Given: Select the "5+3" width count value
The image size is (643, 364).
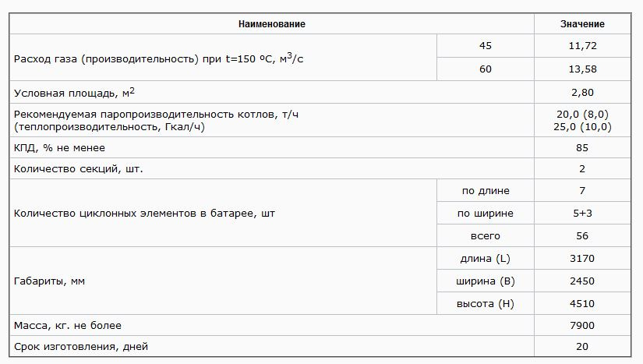Looking at the screenshot, I should coord(582,214).
